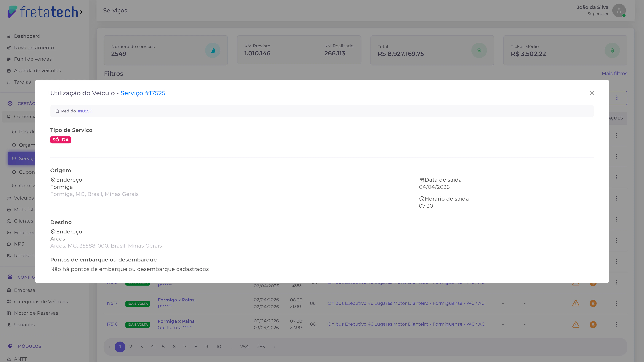Click warning triangle icon for service 17517
Image resolution: width=644 pixels, height=362 pixels.
pyautogui.click(x=576, y=303)
